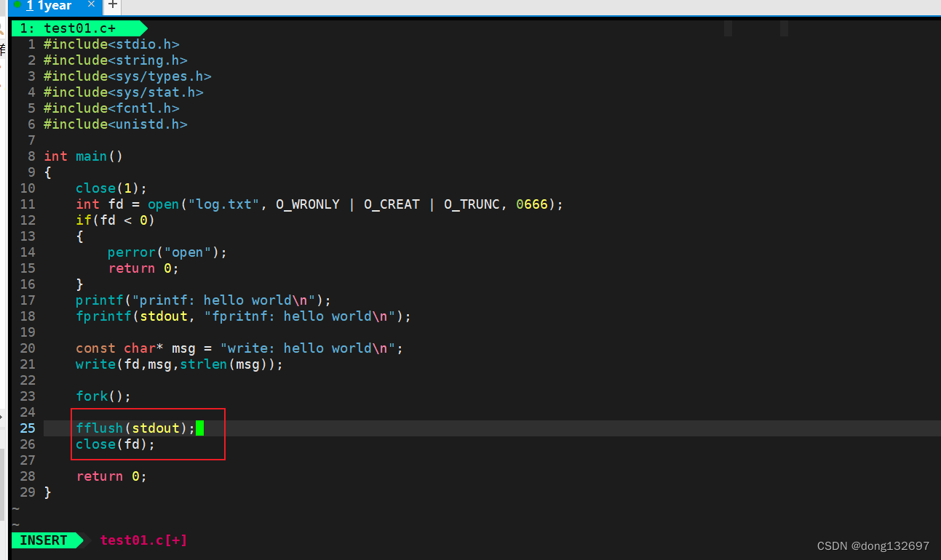Close the '1year' tab with the X
This screenshot has height=560, width=941.
(92, 4)
